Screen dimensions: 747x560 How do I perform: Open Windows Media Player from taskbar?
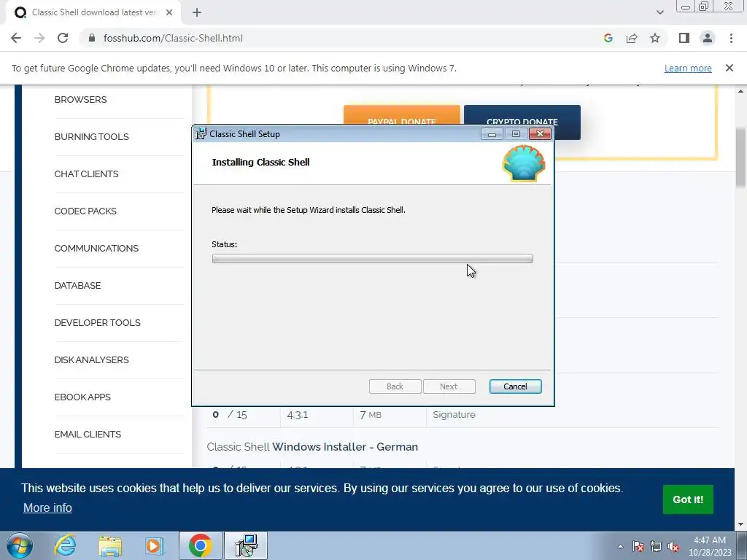point(154,545)
